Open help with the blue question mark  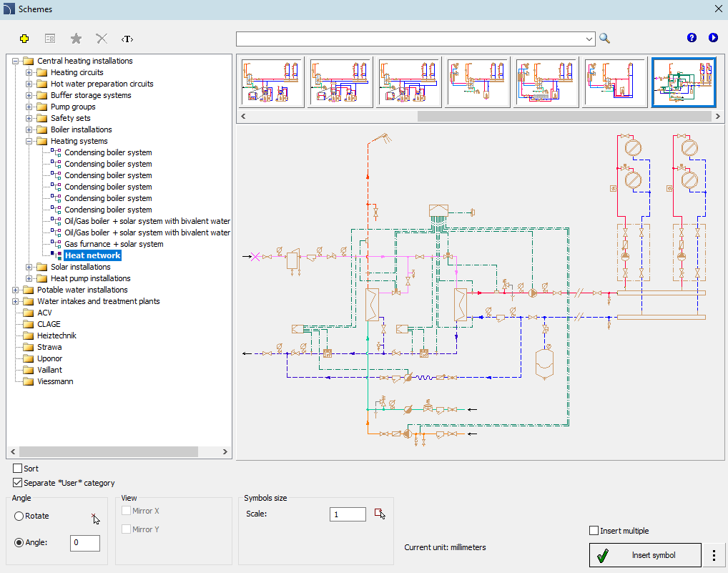click(692, 38)
